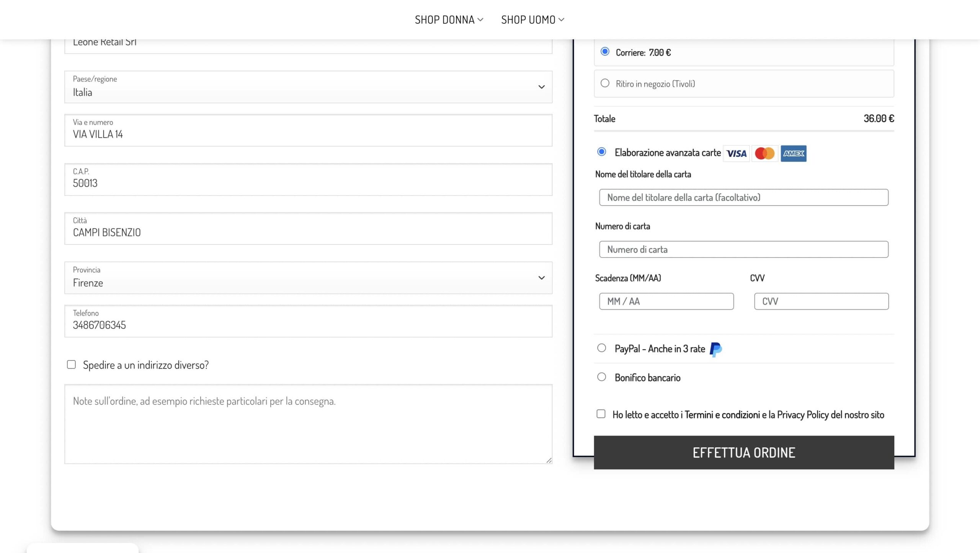Check Spedire a un indirizzo diverso

pyautogui.click(x=71, y=364)
